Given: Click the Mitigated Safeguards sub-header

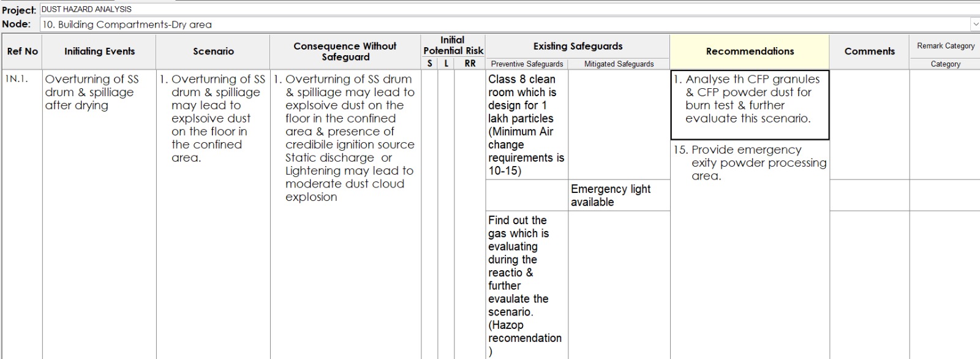Looking at the screenshot, I should 619,64.
